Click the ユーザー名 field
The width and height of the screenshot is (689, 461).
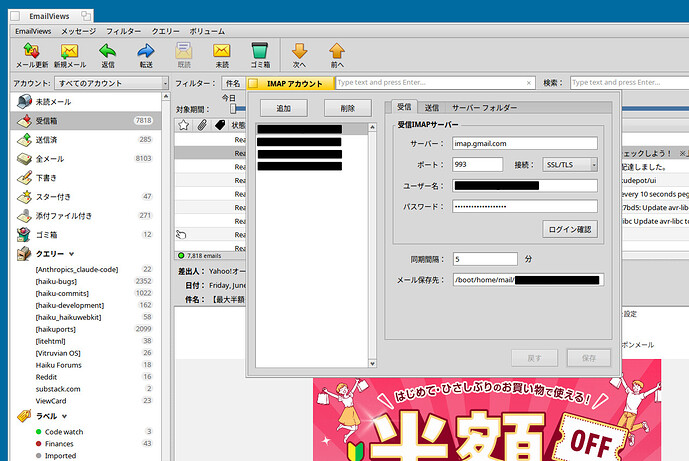coord(525,186)
